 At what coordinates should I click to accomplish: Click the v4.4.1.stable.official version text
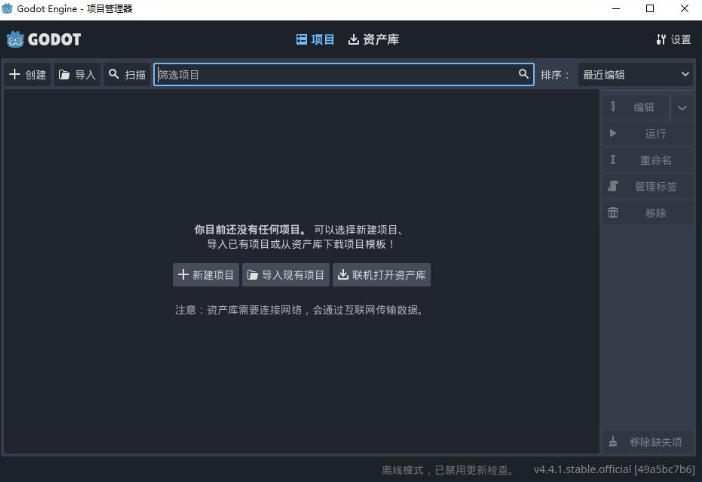click(614, 469)
